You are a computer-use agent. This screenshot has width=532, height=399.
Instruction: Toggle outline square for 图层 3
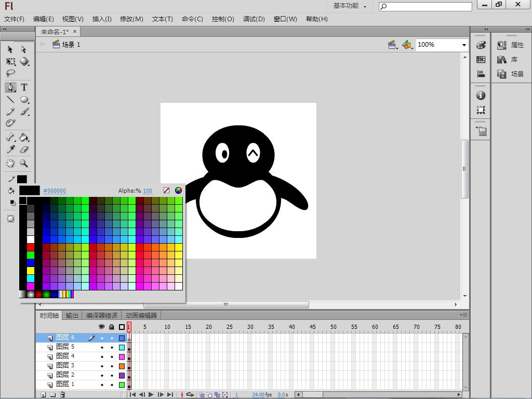coord(122,366)
